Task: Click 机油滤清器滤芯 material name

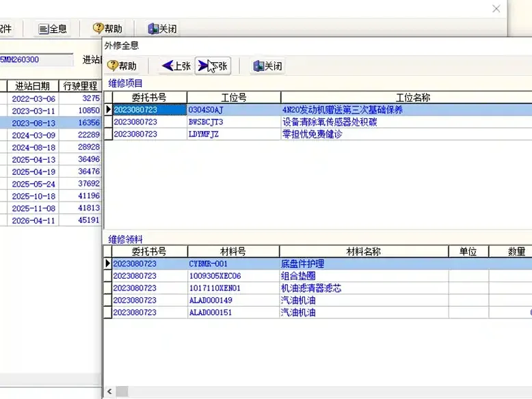Action: (311, 288)
